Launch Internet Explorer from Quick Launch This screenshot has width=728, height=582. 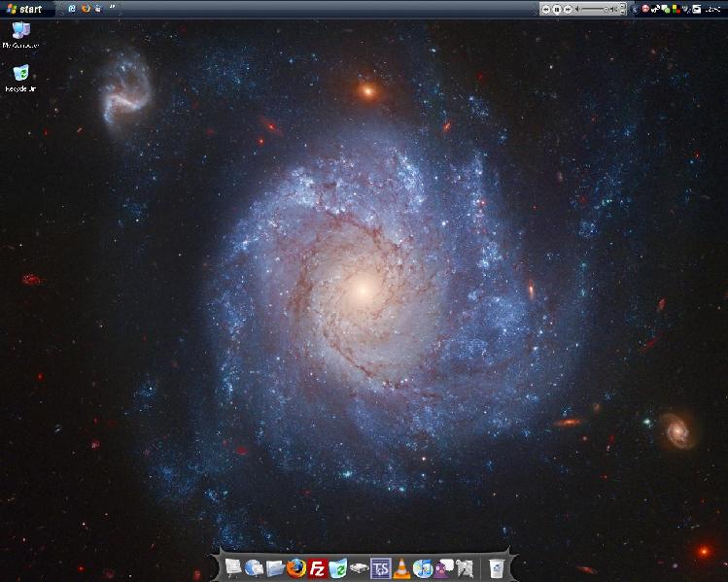pyautogui.click(x=72, y=9)
